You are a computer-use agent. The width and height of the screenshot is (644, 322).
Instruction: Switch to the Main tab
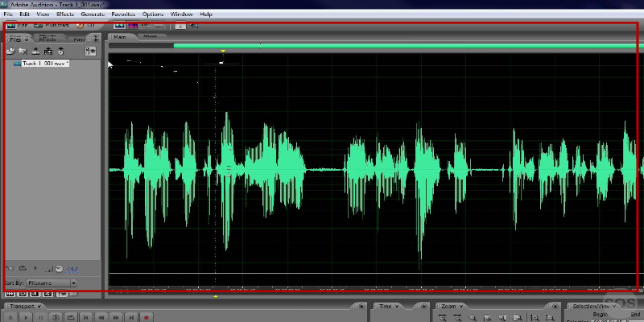pyautogui.click(x=119, y=37)
